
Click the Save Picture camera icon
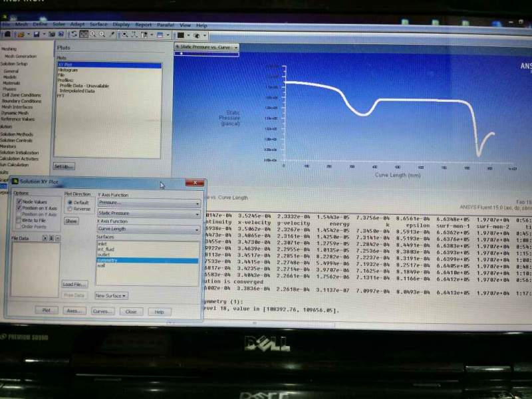52,35
